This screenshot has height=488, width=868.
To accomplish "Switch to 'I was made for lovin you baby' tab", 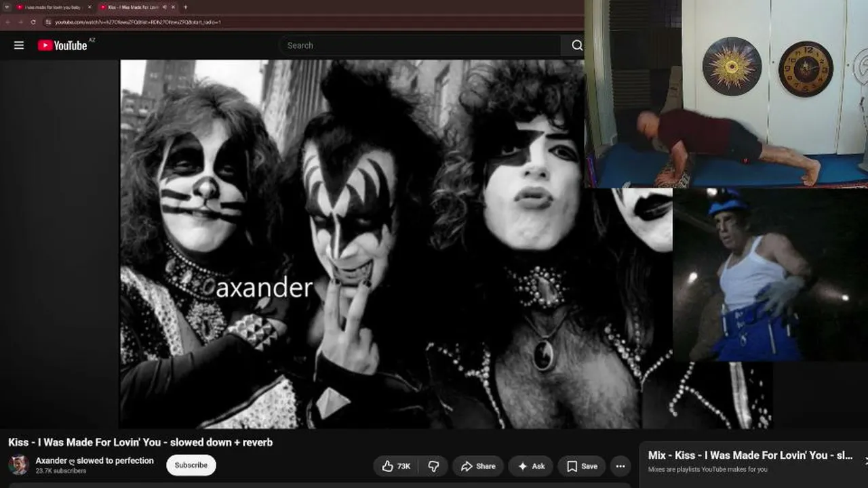I will click(53, 7).
